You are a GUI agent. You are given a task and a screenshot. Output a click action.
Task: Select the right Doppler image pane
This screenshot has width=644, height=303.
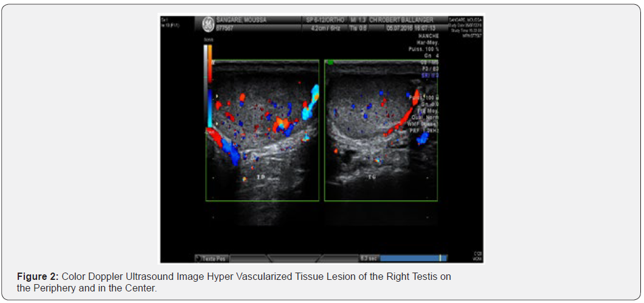click(x=381, y=130)
